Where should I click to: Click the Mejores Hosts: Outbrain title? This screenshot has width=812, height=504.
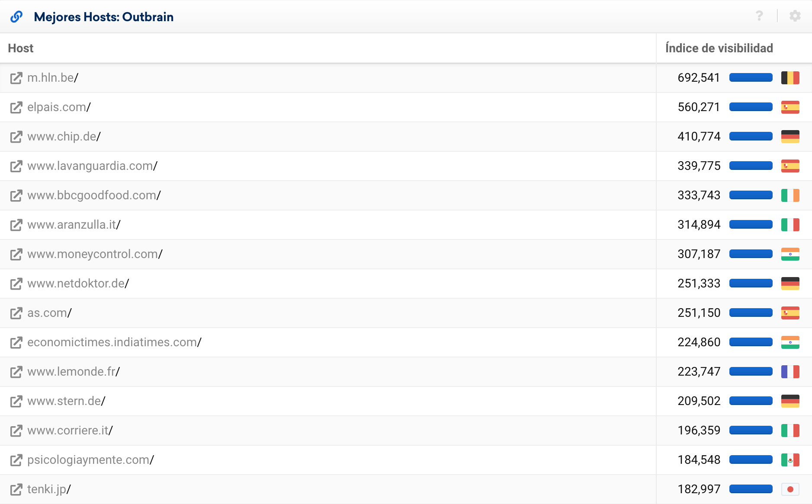point(104,17)
